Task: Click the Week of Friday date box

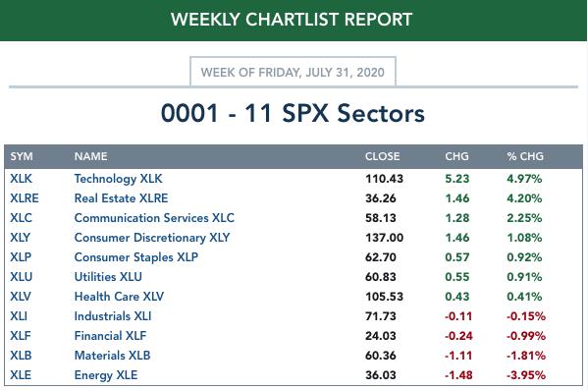Action: [x=293, y=72]
